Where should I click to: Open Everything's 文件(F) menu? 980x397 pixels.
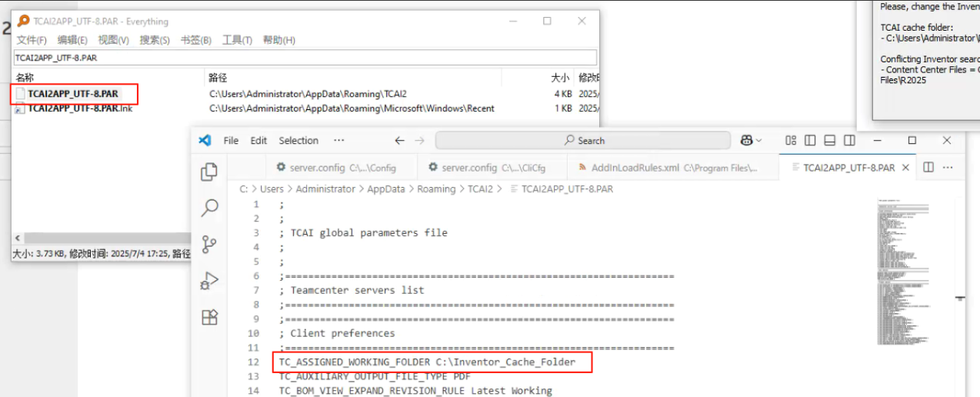[32, 40]
